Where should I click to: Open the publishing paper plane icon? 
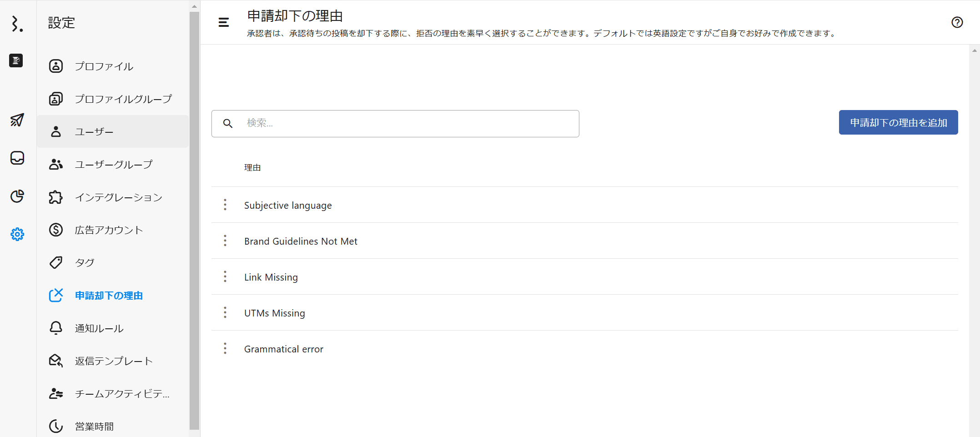(x=17, y=120)
